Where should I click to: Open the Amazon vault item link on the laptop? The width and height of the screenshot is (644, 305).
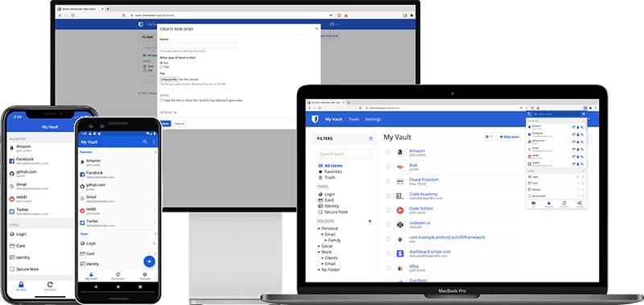pos(417,151)
